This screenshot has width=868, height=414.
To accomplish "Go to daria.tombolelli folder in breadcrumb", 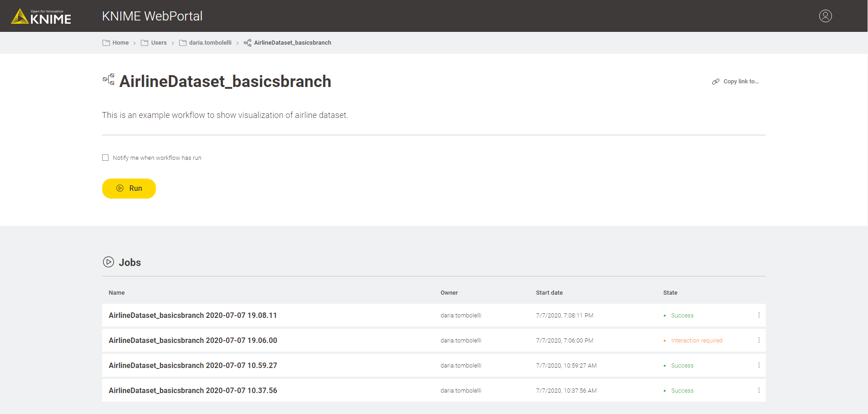I will click(x=210, y=43).
